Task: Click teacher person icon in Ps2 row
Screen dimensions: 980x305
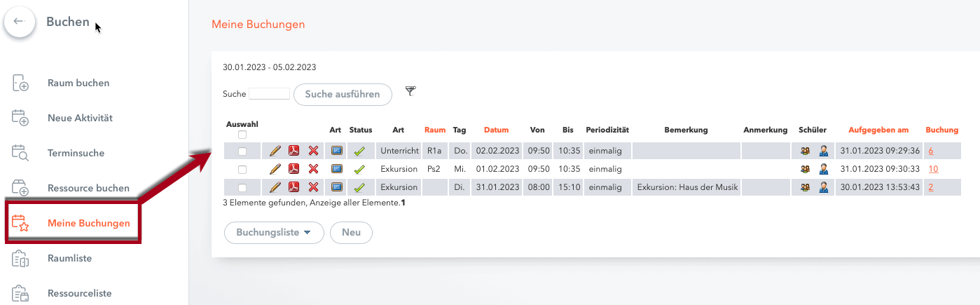Action: click(824, 169)
